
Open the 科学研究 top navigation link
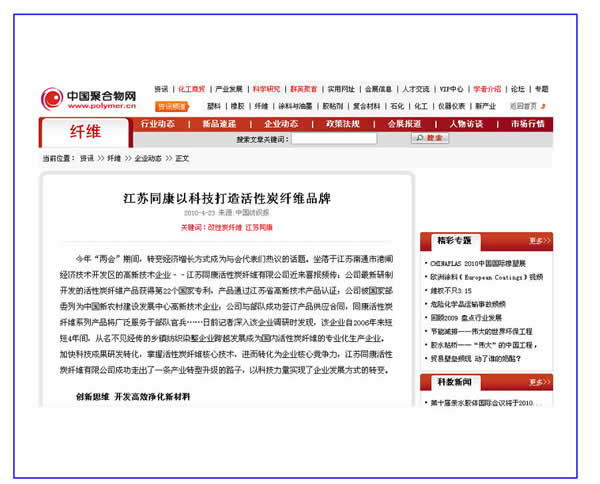coord(266,89)
